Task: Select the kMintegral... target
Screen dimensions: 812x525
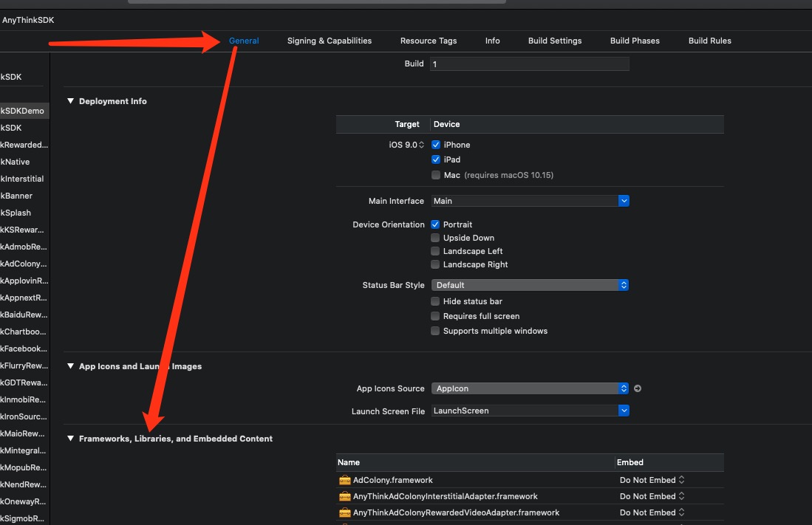Action: coord(24,450)
